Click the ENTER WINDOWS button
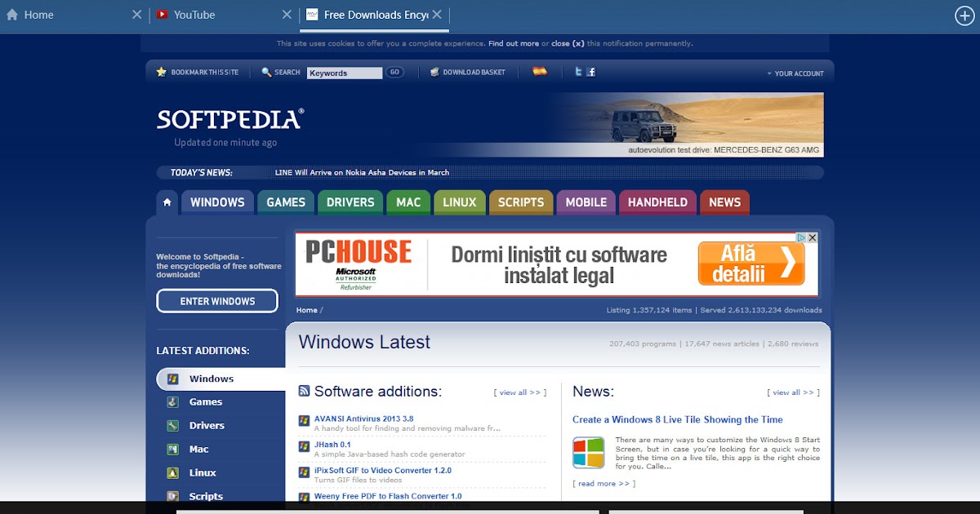The height and width of the screenshot is (514, 980). (217, 301)
